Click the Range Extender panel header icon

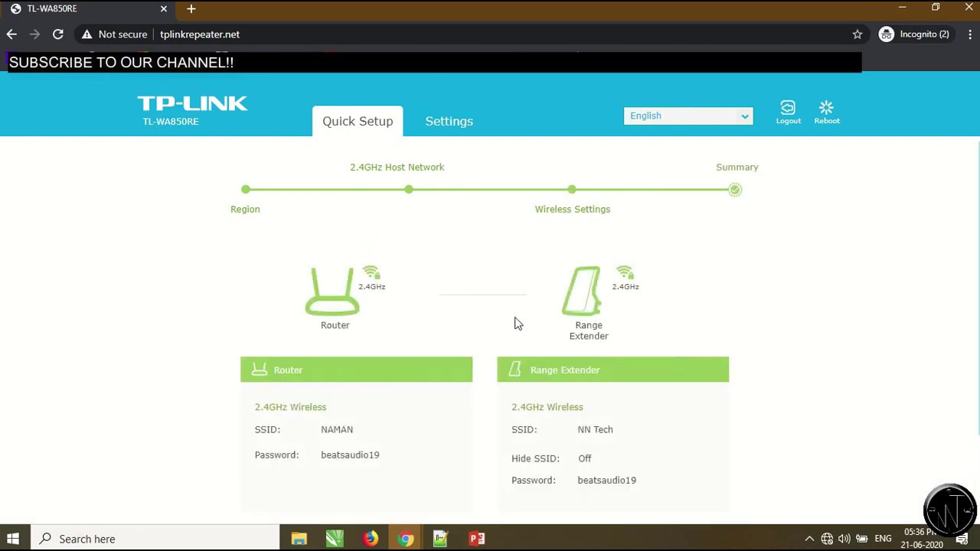pyautogui.click(x=515, y=370)
